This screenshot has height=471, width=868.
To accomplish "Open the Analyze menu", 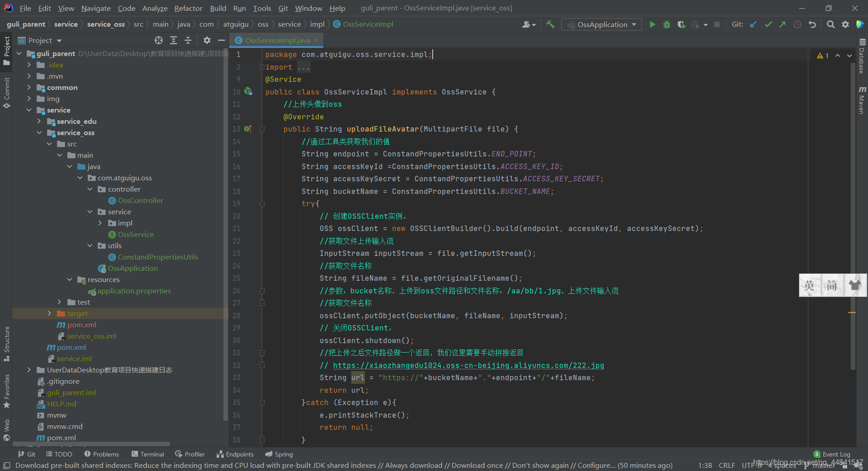I will click(x=155, y=8).
